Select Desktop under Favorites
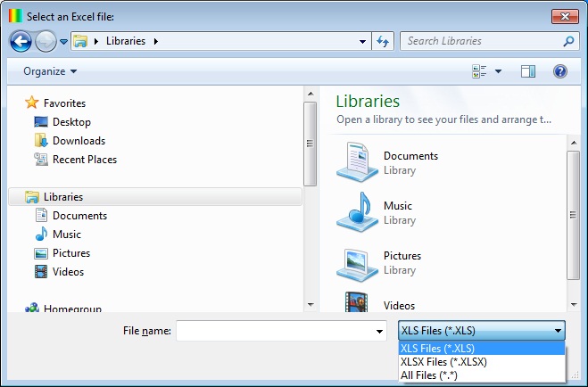Viewport: 588px width, 387px height. [71, 122]
